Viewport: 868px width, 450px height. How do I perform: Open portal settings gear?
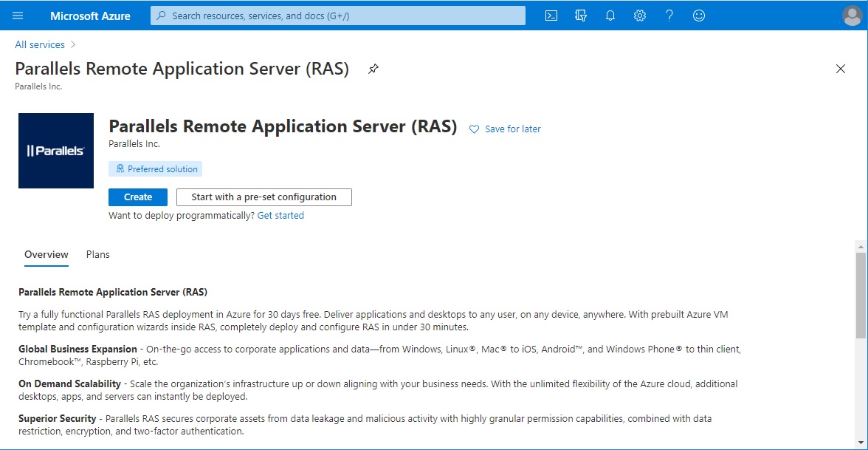pos(639,15)
